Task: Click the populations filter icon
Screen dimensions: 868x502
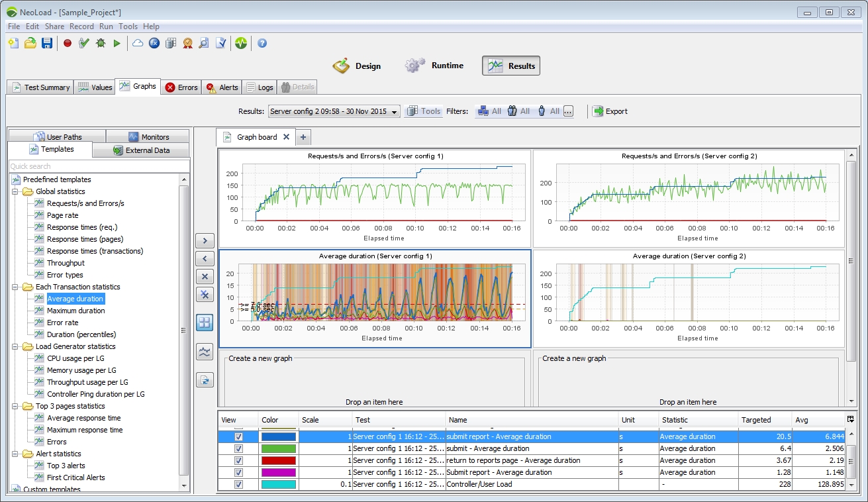Action: (x=512, y=111)
